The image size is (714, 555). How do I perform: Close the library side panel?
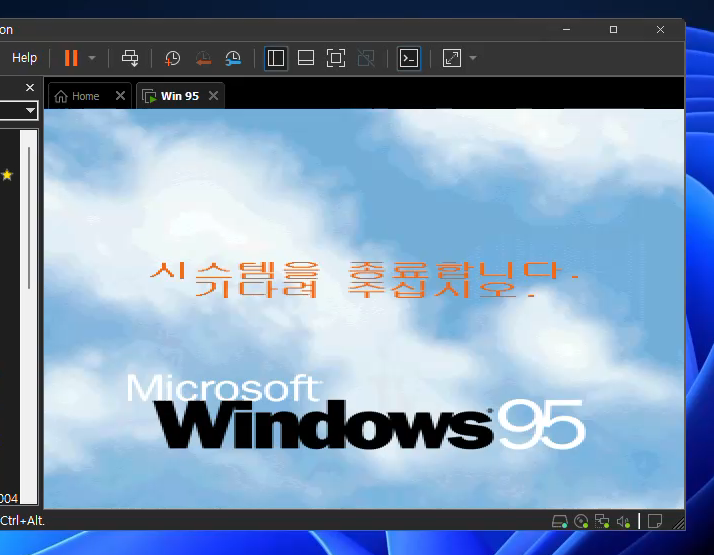click(30, 87)
